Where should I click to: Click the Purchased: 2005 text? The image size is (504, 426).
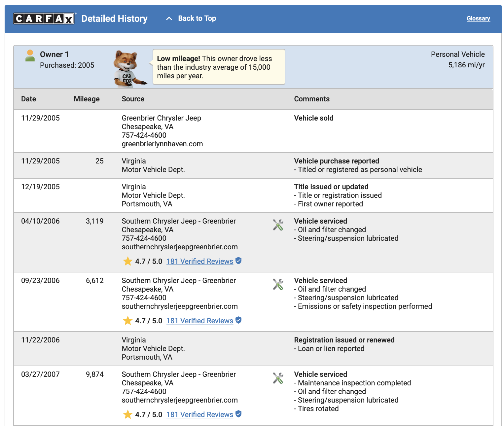click(67, 65)
